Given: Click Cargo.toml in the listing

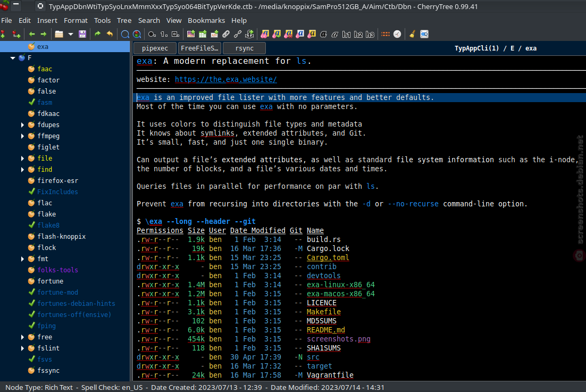Looking at the screenshot, I should click(328, 257).
